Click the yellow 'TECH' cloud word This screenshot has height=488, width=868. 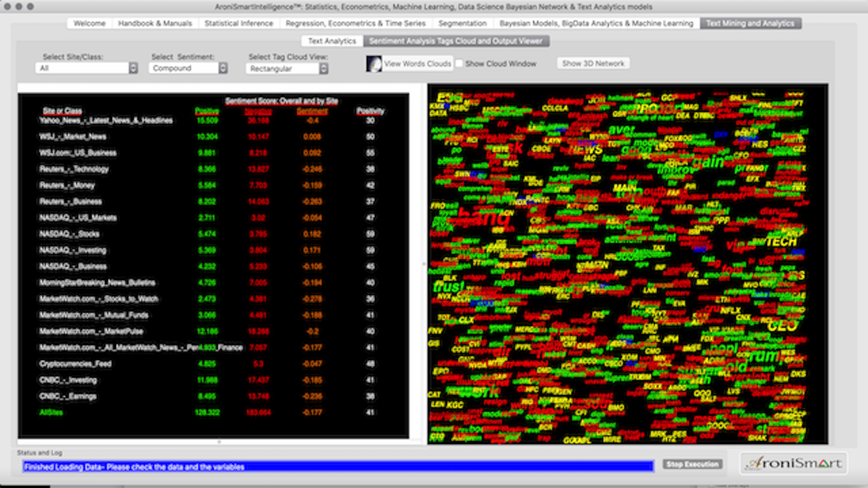tap(781, 241)
